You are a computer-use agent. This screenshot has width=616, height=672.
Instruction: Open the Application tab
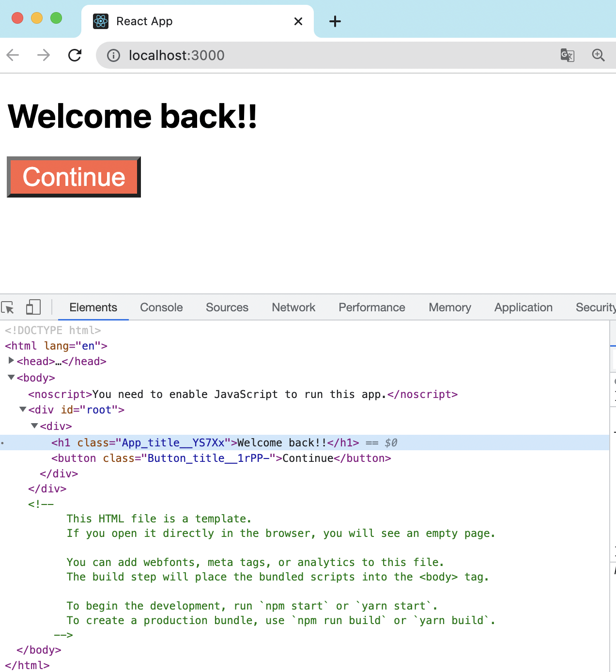coord(524,307)
